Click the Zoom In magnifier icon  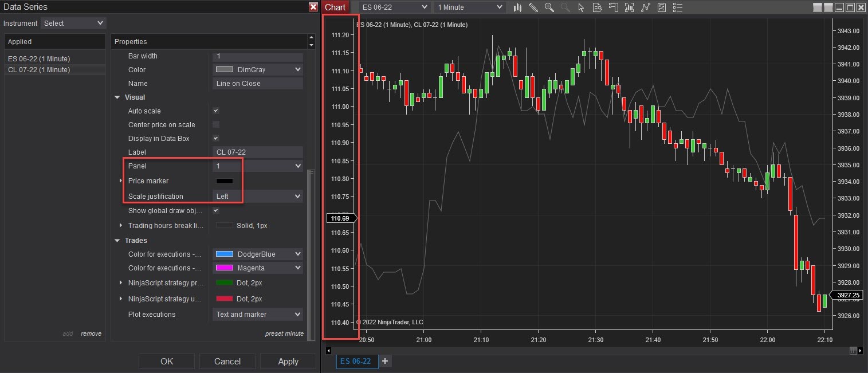pyautogui.click(x=549, y=7)
